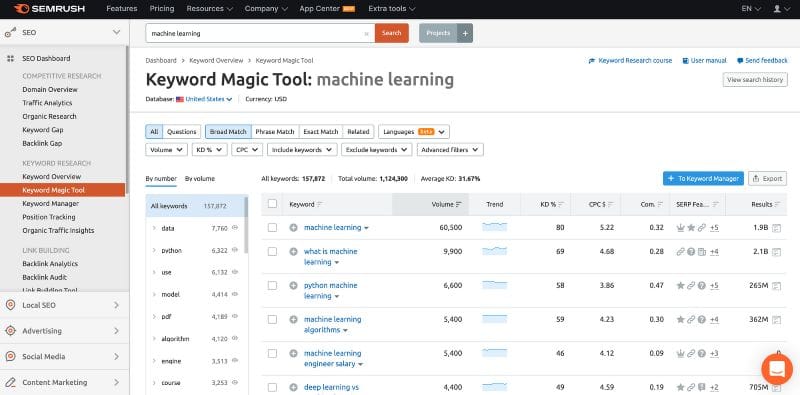Click To Keyword Manager button
This screenshot has width=800, height=395.
[x=704, y=179]
